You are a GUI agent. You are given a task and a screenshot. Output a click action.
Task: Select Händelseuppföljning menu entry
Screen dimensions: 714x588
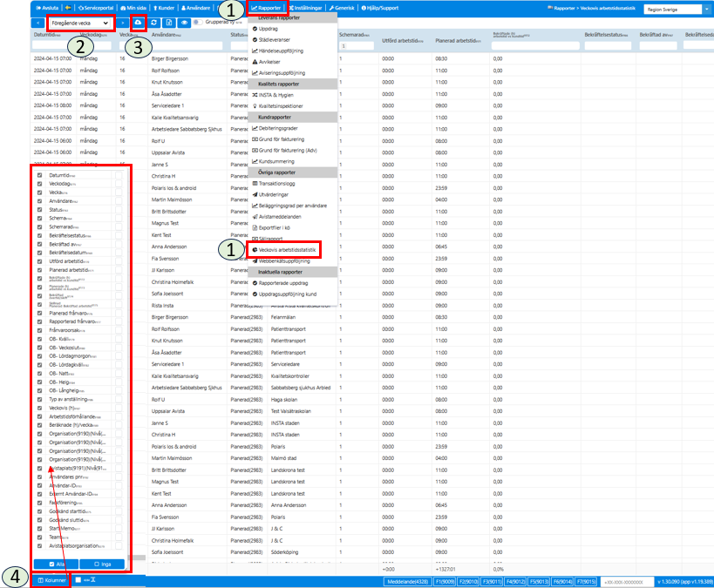click(x=278, y=51)
